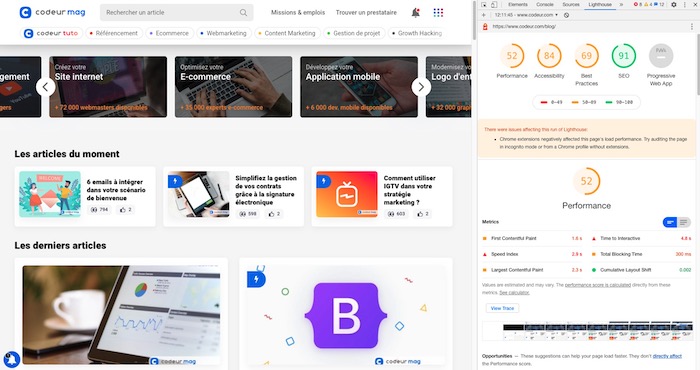
Task: Open the colored apps grid icon
Action: coord(438,12)
